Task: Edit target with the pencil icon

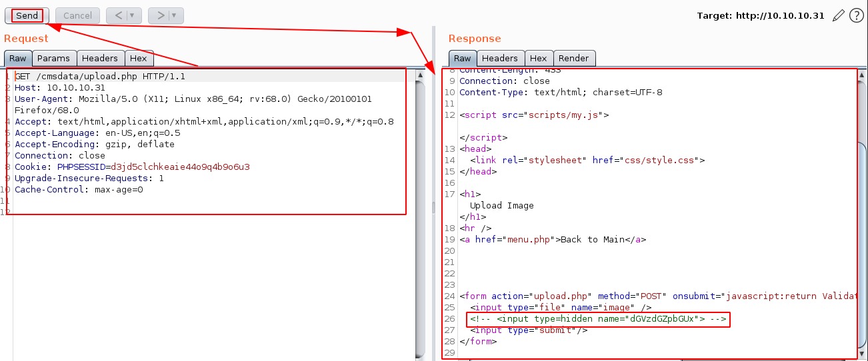Action: (x=839, y=15)
